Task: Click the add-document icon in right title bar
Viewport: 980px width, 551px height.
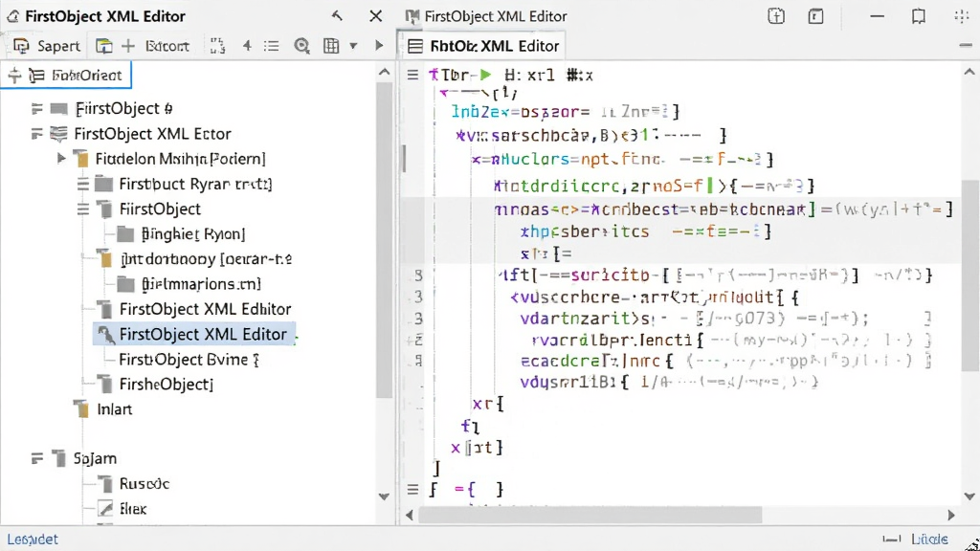Action: click(776, 16)
